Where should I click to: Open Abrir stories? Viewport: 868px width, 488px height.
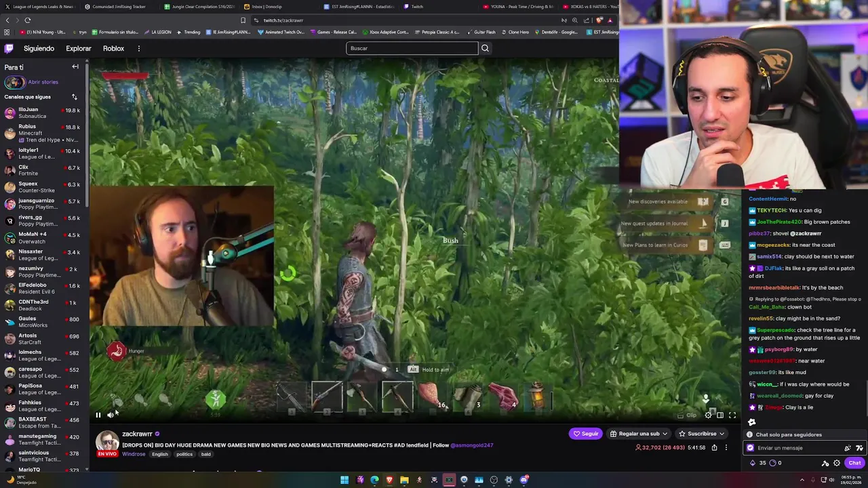(31, 82)
